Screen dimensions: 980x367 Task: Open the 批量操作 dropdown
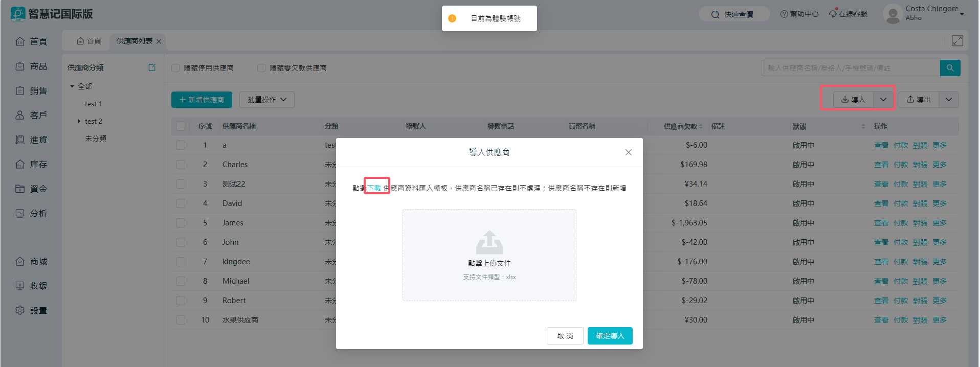coord(267,100)
